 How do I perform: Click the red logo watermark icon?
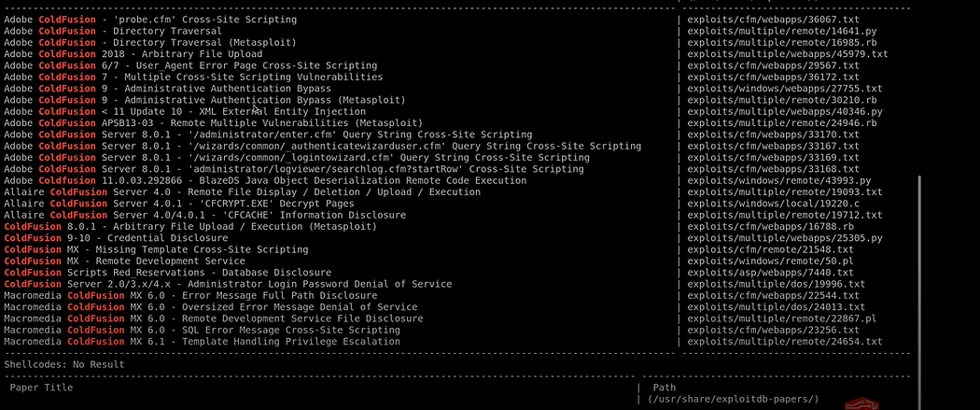tap(858, 403)
